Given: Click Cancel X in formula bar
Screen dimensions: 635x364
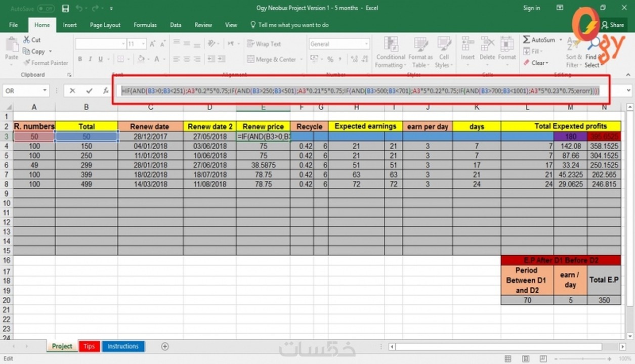Looking at the screenshot, I should tap(72, 91).
